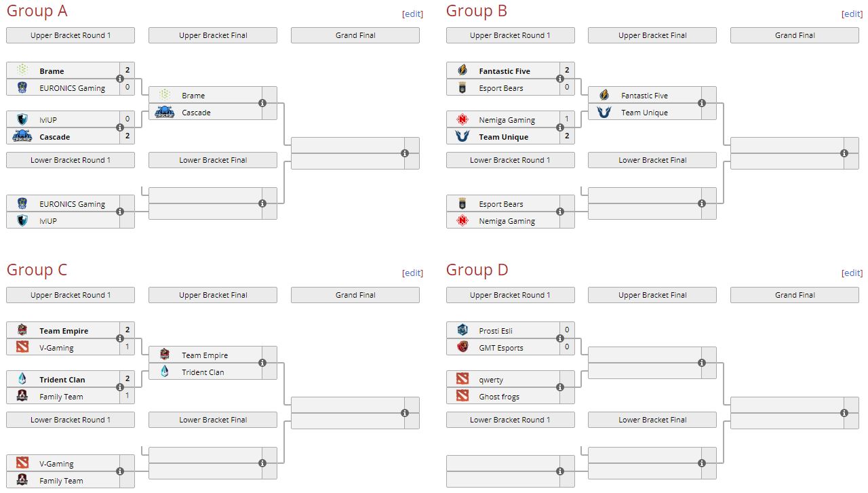Screen dimensions: 868x493
Task: Open info popup for Group A Grand Final
Action: click(x=405, y=153)
